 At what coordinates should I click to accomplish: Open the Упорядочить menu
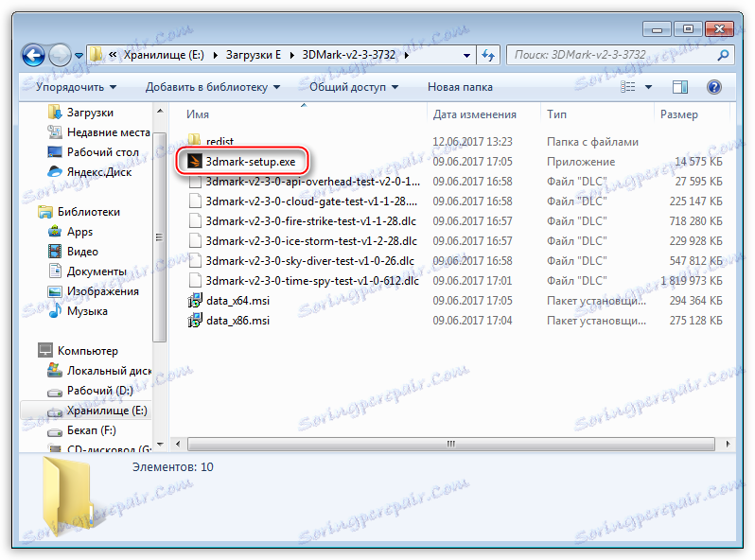pos(76,87)
